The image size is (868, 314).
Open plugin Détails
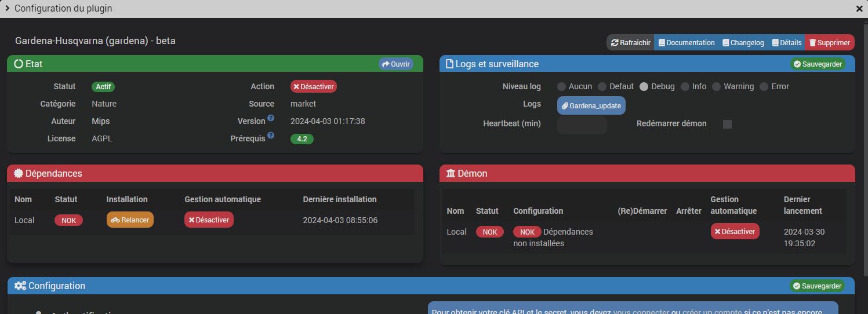[786, 42]
